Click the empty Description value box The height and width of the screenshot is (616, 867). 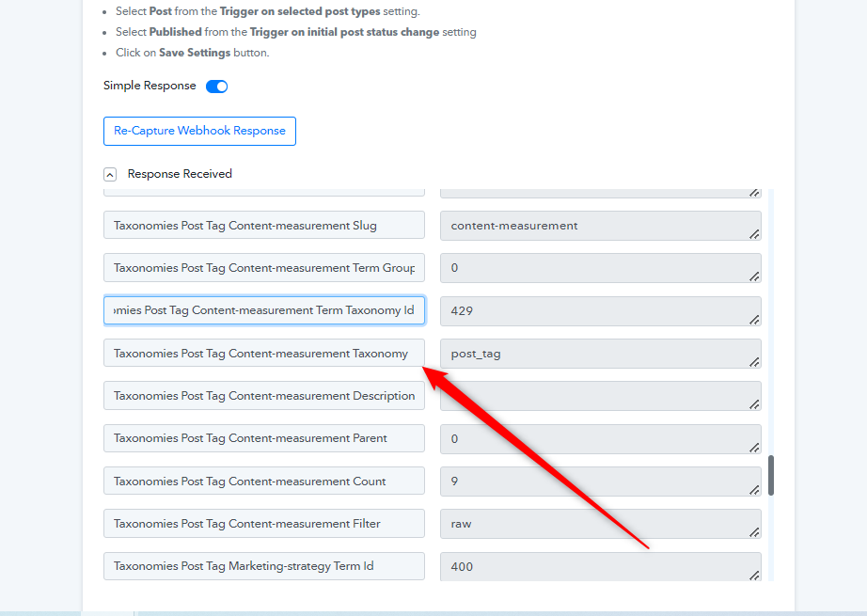coord(592,396)
